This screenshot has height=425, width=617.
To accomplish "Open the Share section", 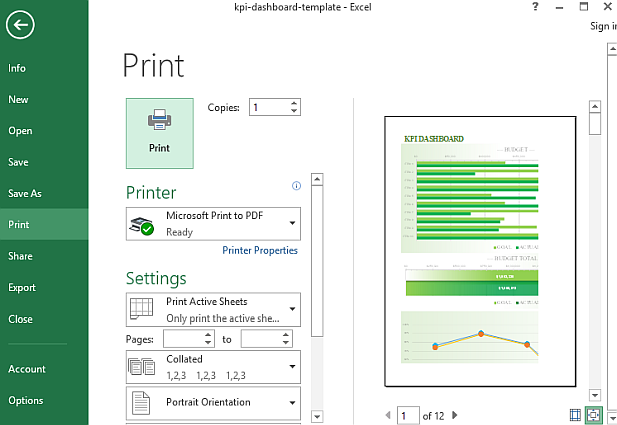I will (x=44, y=256).
